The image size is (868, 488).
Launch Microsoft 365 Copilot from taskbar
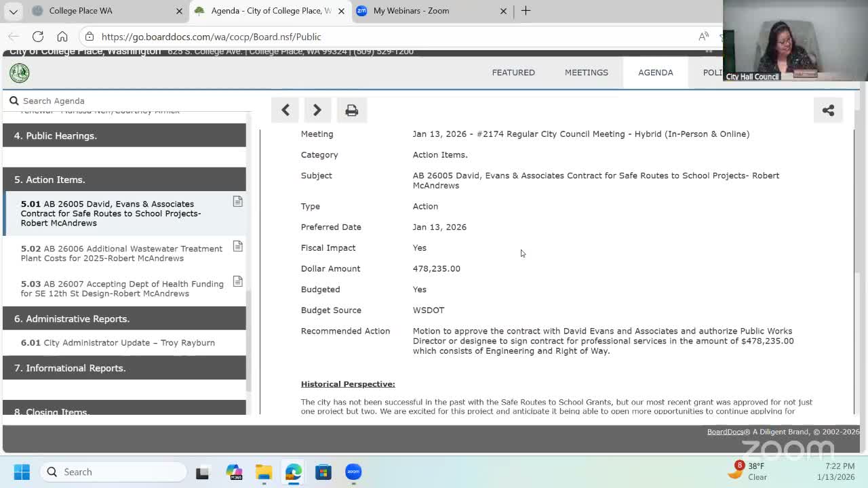[x=234, y=472]
